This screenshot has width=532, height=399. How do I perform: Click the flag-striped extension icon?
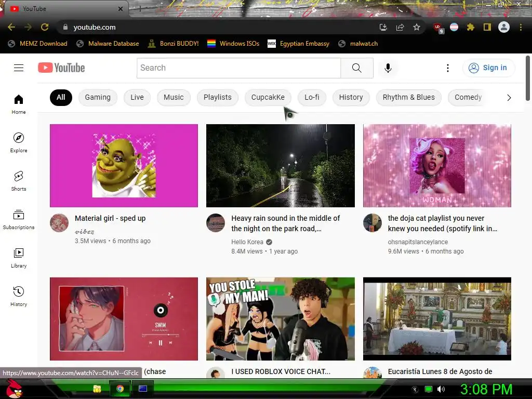pos(454,27)
